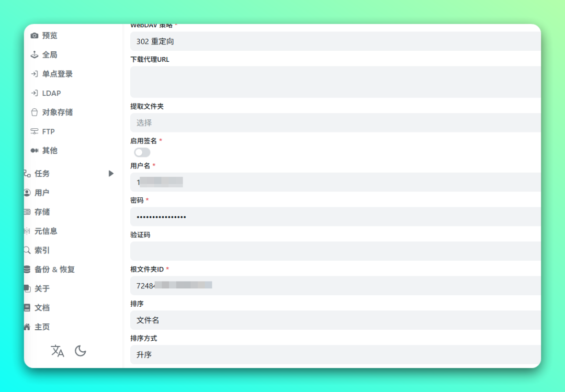Go to 预览 settings page

click(50, 36)
